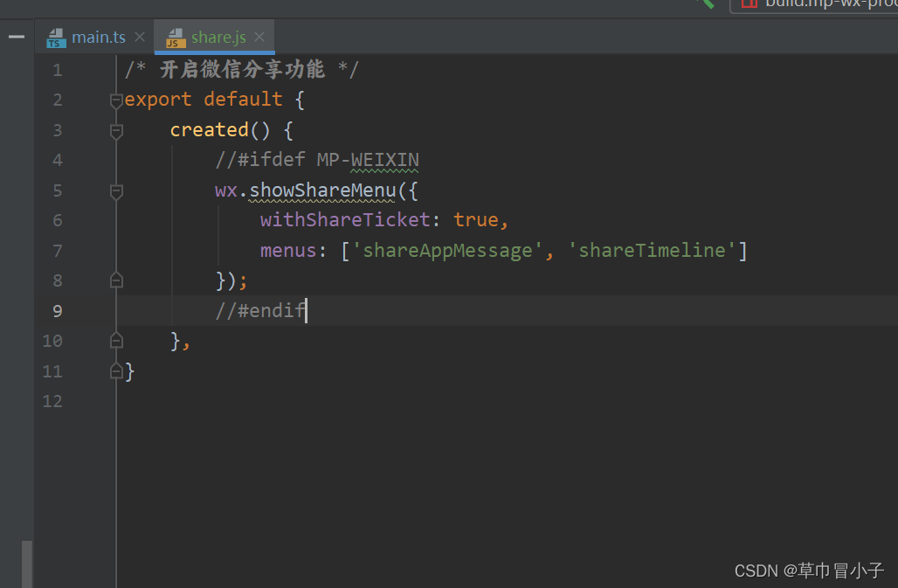
Task: Click line number 9 in the gutter
Action: [58, 311]
